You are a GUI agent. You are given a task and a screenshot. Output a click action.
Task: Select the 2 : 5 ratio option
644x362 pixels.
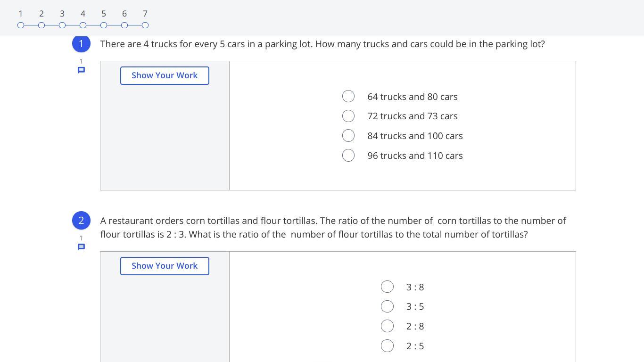pyautogui.click(x=387, y=346)
